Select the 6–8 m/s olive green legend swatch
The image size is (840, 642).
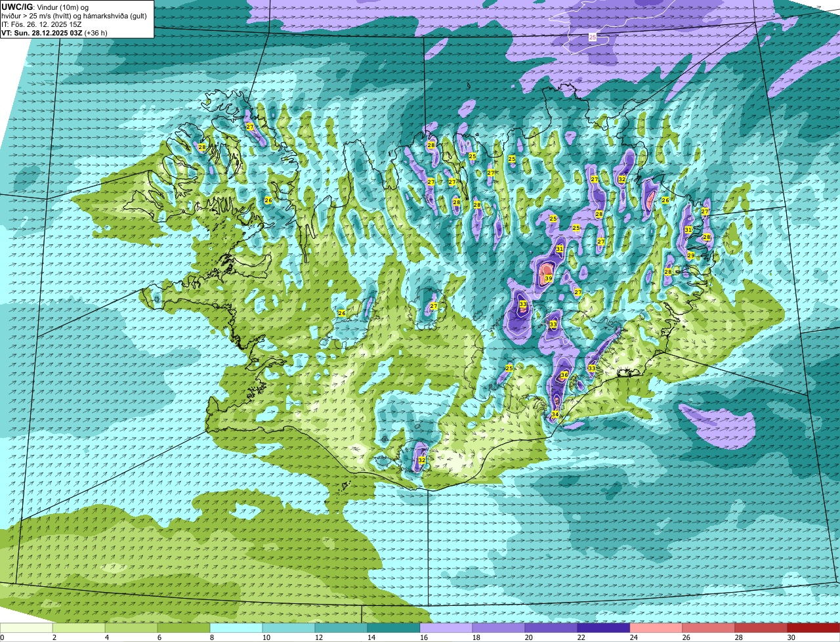click(x=184, y=628)
